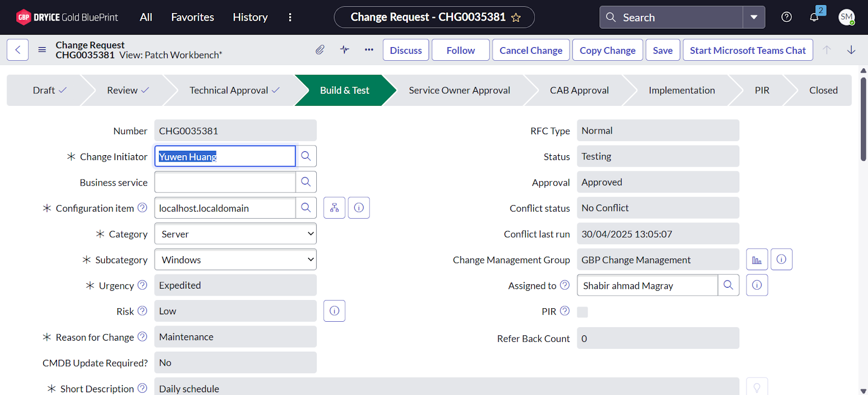Click the Cancel Change button
Screen dimensions: 868x395
coord(531,50)
